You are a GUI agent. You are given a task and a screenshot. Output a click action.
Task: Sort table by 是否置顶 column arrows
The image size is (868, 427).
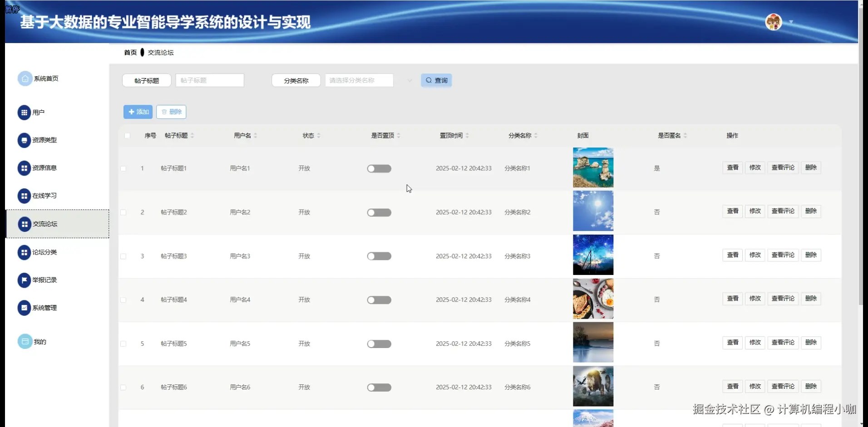[399, 136]
